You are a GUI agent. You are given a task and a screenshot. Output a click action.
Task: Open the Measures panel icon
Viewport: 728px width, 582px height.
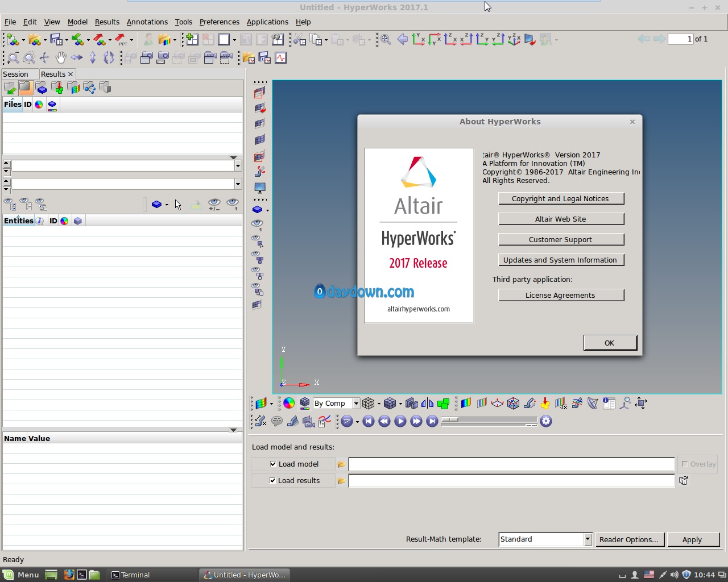[260, 421]
